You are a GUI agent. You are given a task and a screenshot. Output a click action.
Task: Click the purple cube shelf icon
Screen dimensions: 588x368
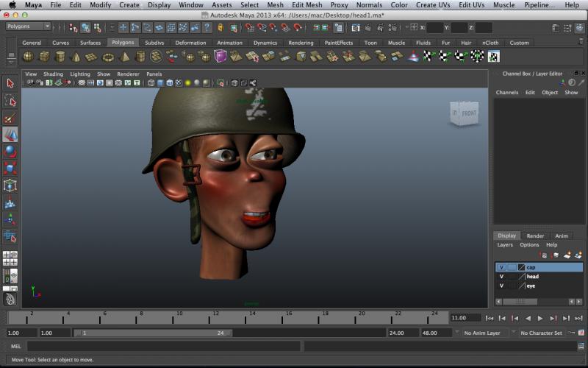(x=220, y=57)
